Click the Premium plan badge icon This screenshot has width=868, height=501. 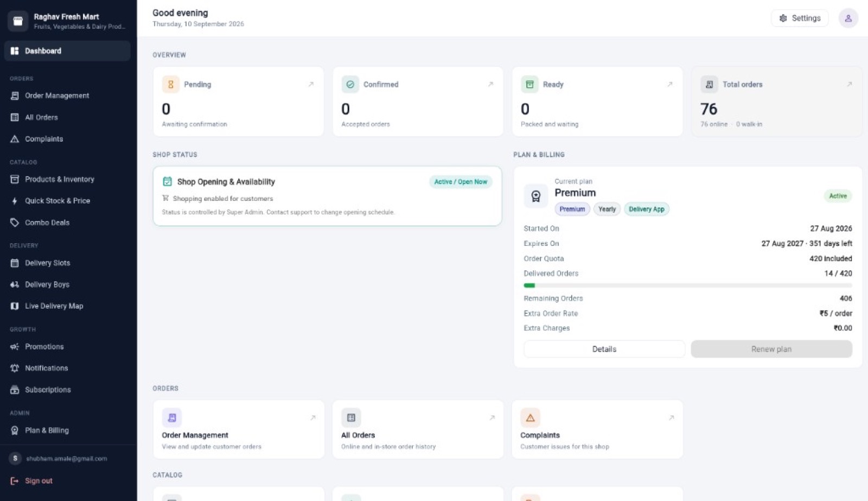536,196
